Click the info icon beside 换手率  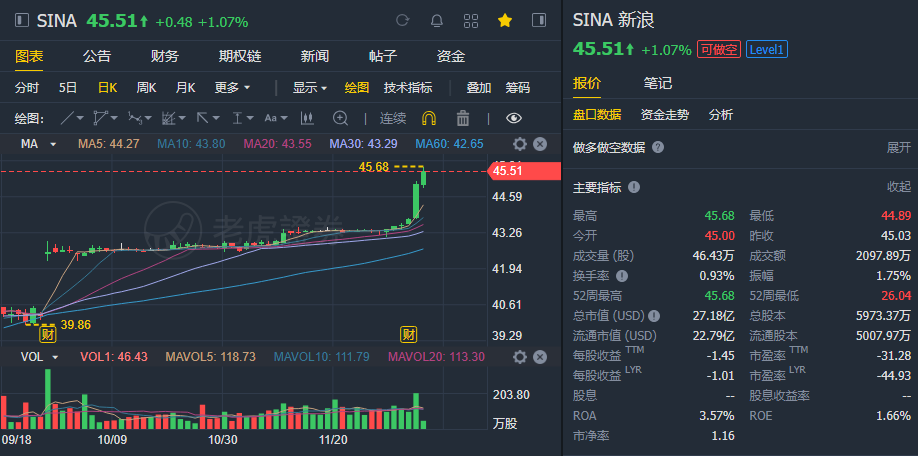(x=622, y=276)
